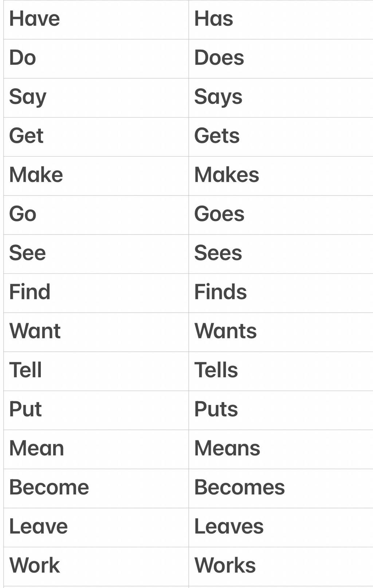Select the 'Works' cell
Viewport: 373px width, 588px height.
pos(281,566)
